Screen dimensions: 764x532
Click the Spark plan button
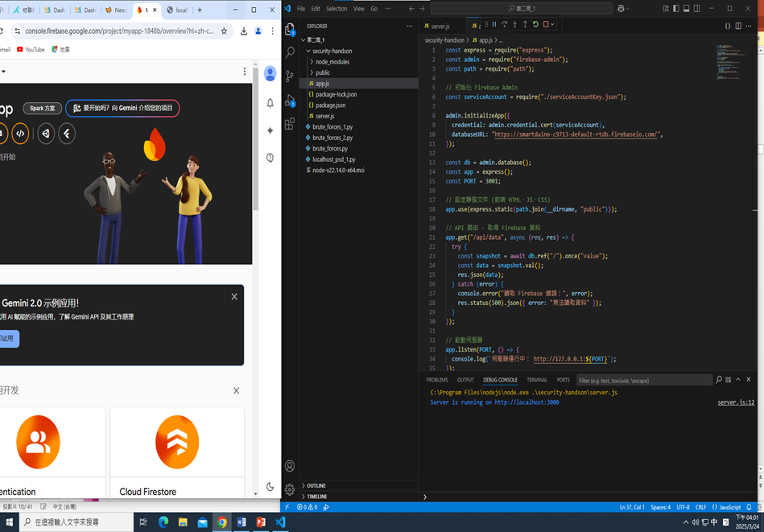[43, 108]
